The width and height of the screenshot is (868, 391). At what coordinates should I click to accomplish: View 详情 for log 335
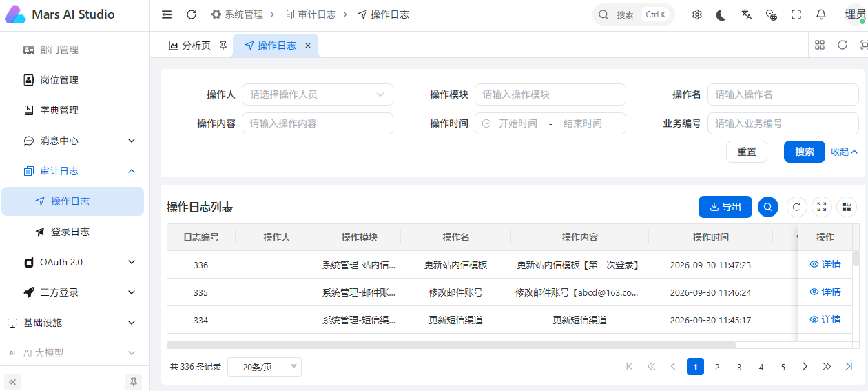pos(825,292)
